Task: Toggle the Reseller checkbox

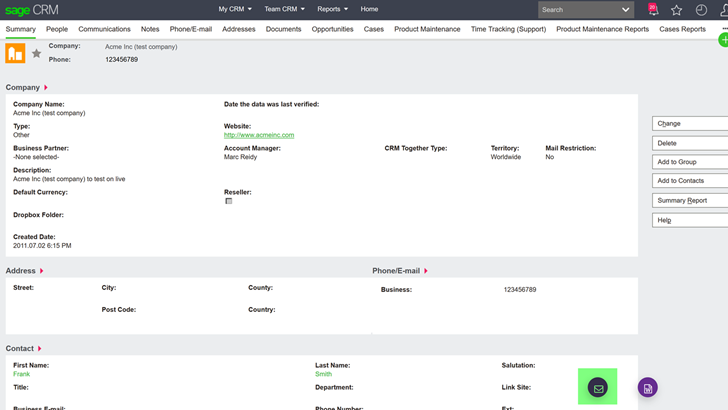Action: (228, 201)
